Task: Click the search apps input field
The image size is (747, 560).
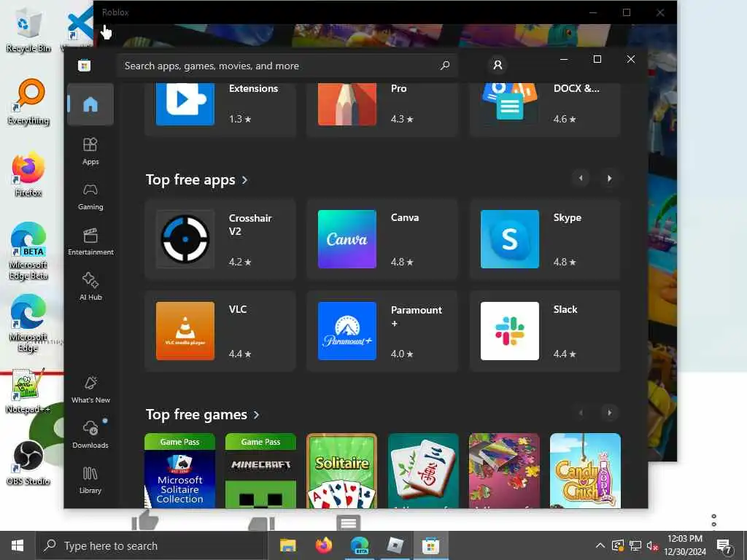Action: 287,66
